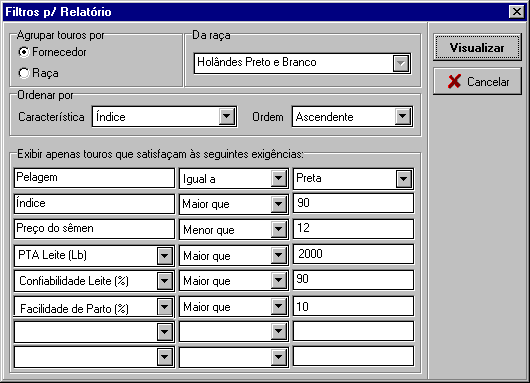Open operator dropdown in PTA Leite row
The image size is (530, 383).
coord(279,256)
